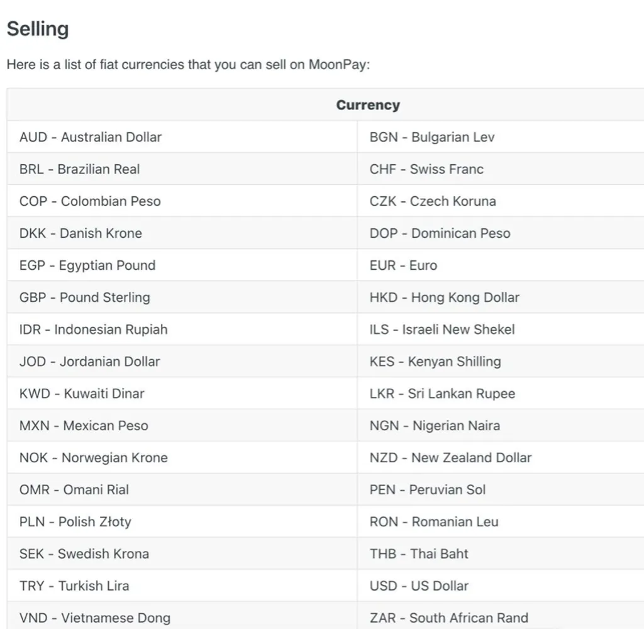Click the Selling heading

[38, 29]
